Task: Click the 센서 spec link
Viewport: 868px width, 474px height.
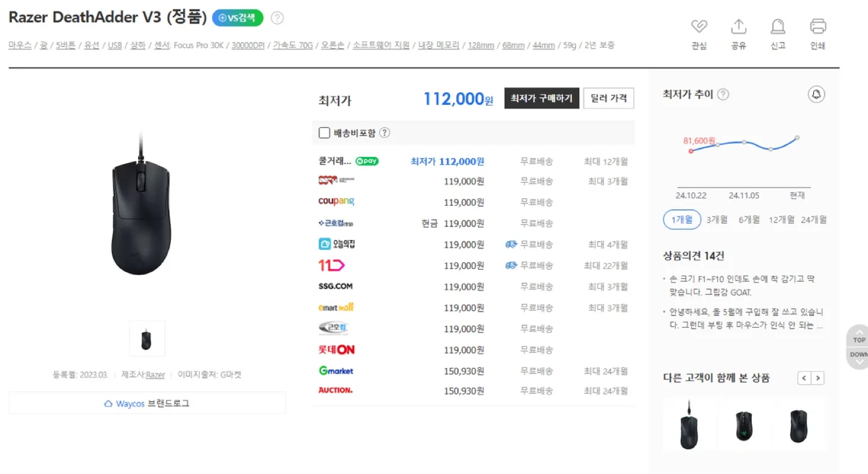Action: tap(162, 45)
